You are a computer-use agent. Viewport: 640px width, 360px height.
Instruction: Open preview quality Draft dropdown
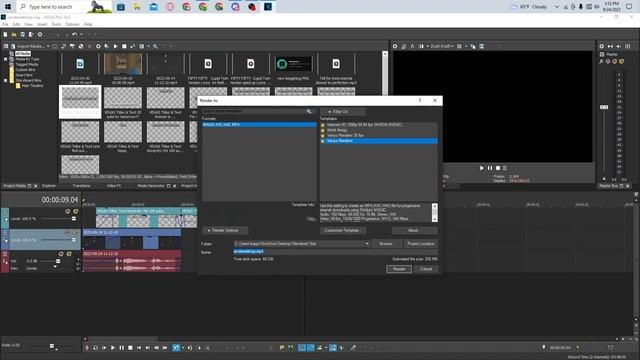442,47
